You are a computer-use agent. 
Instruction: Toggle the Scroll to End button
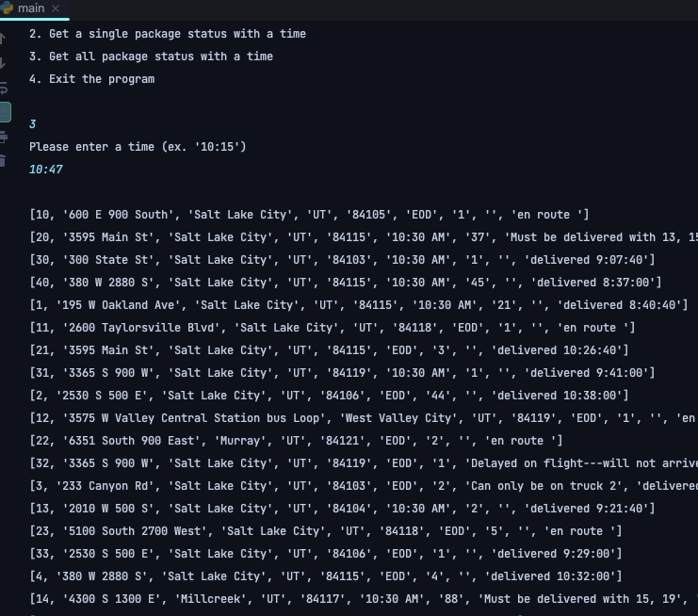coord(5,112)
